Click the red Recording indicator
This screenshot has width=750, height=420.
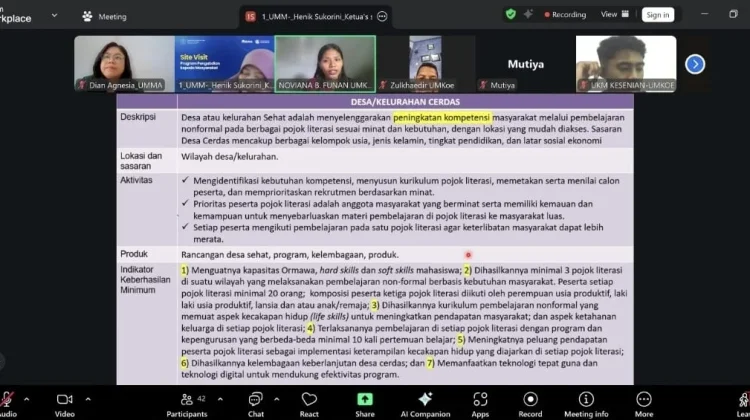point(565,15)
